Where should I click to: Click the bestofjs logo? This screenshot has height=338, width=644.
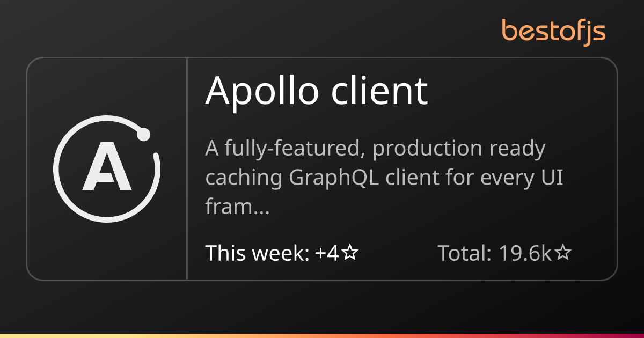pos(554,32)
